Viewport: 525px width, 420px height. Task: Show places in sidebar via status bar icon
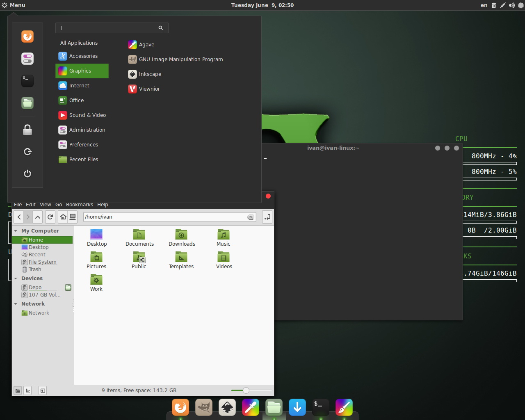[x=18, y=390]
